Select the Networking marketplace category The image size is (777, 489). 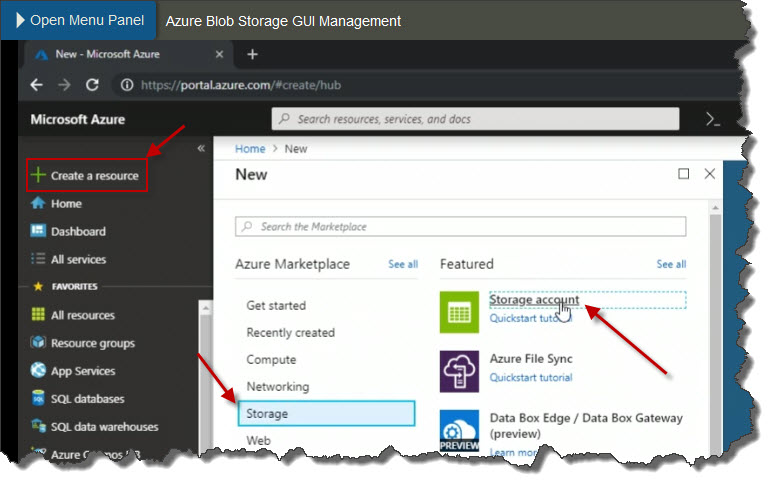[x=278, y=387]
